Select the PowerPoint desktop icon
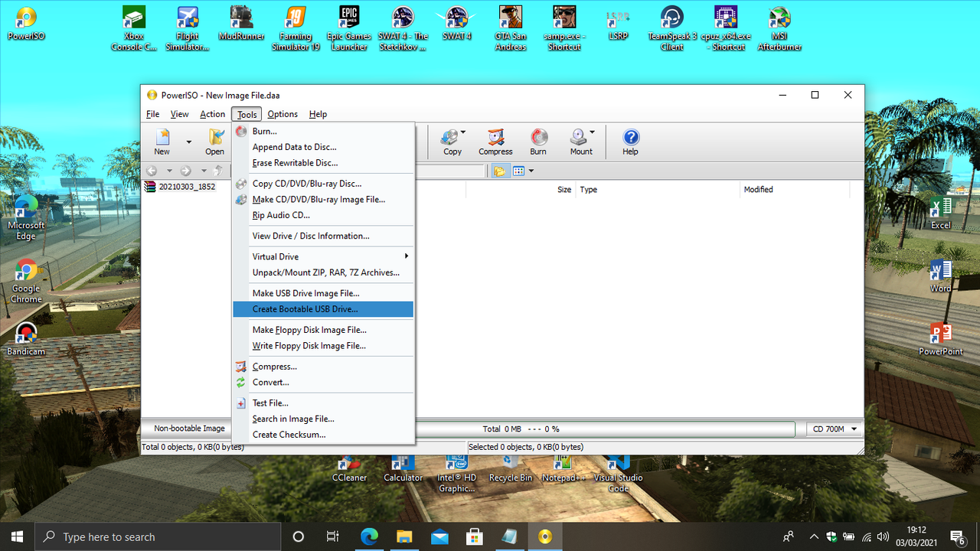 point(941,340)
